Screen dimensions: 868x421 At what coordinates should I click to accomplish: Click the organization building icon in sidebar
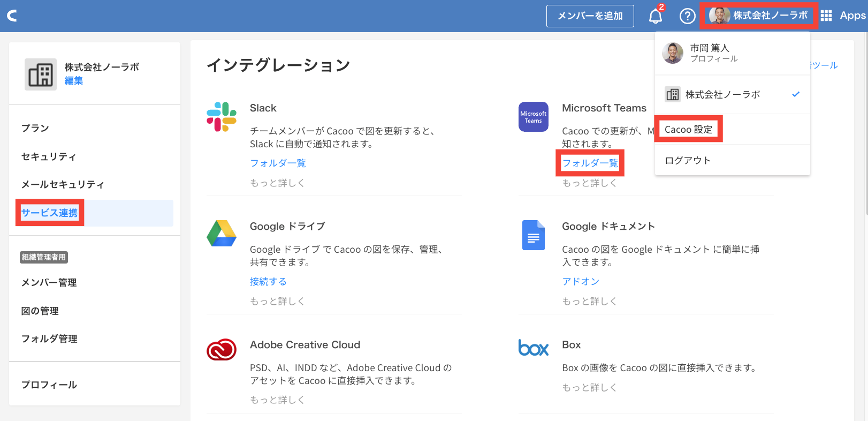coord(41,74)
